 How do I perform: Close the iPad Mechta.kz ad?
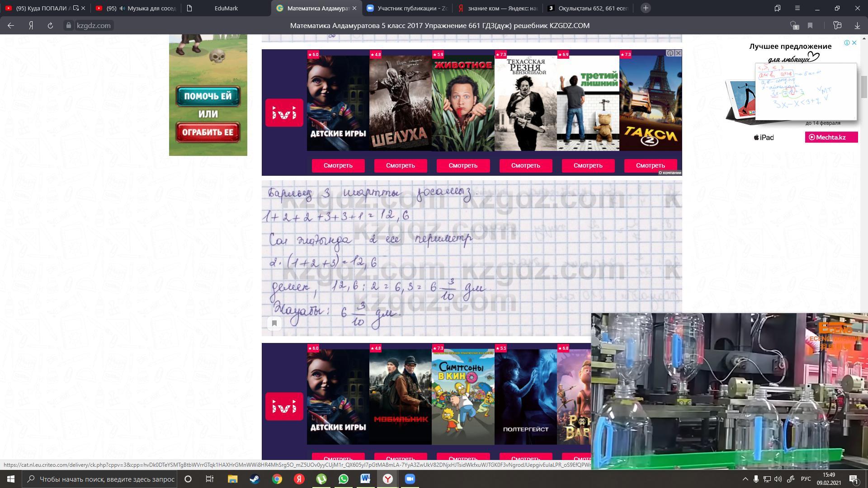[x=854, y=42]
